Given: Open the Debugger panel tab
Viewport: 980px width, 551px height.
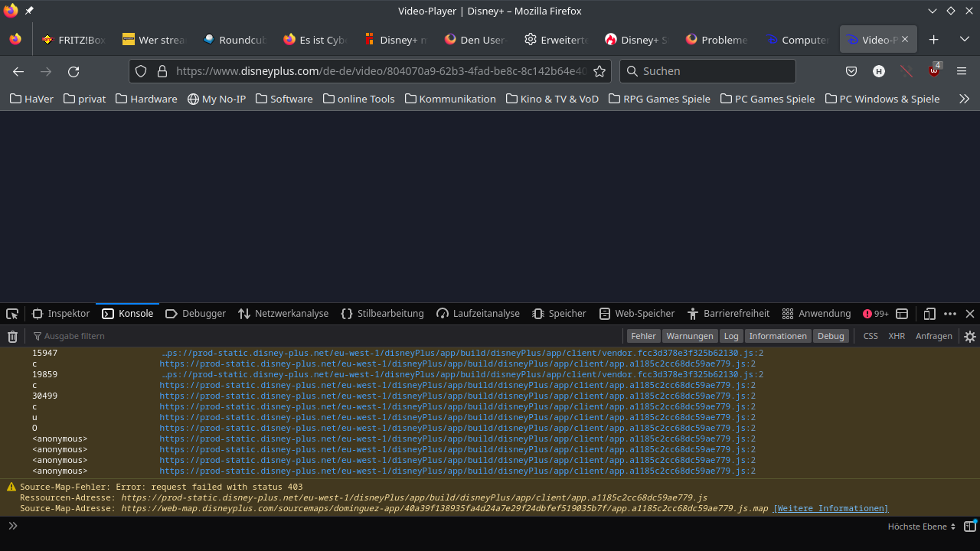Looking at the screenshot, I should pyautogui.click(x=196, y=314).
